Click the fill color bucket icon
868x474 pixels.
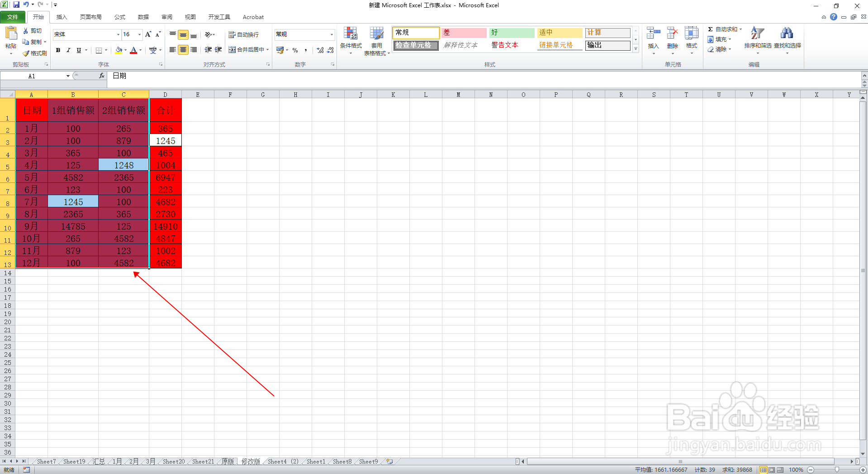tap(119, 50)
